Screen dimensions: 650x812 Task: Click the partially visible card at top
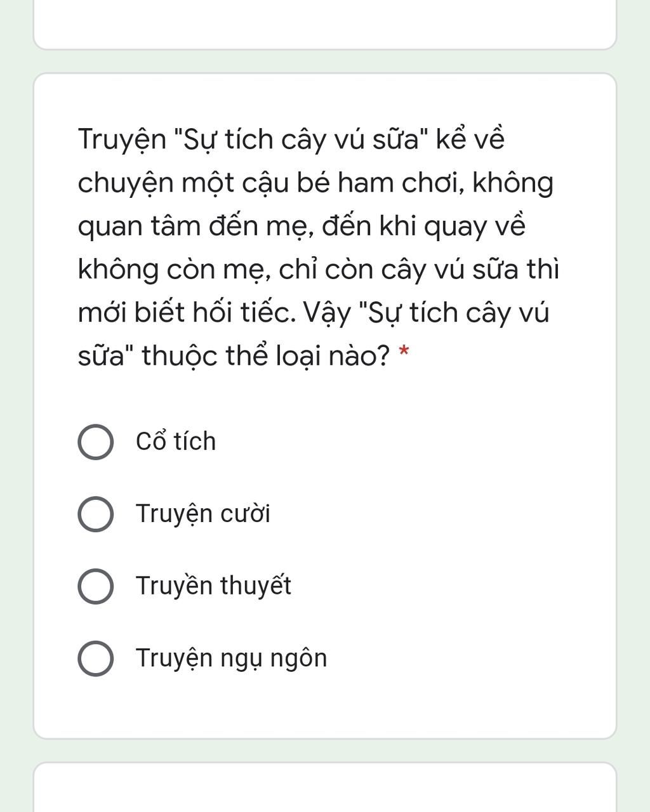pos(325,24)
